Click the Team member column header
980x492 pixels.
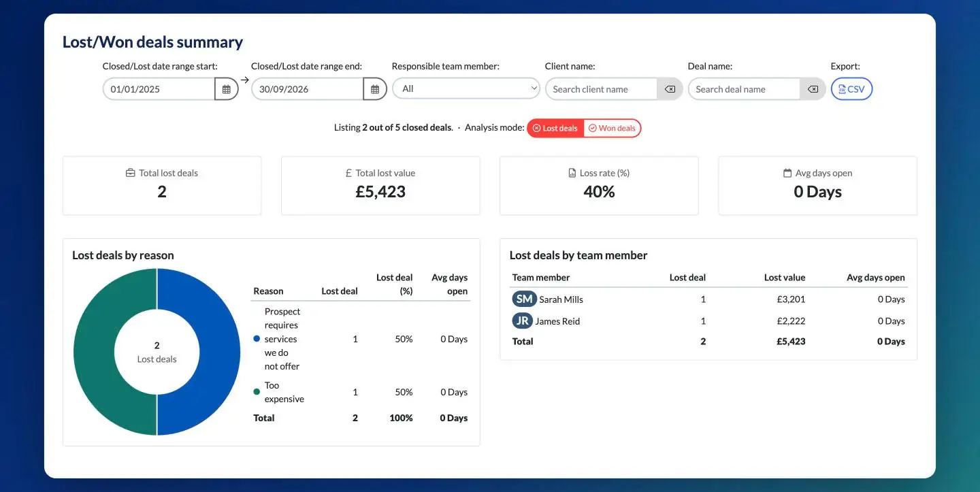click(x=541, y=278)
